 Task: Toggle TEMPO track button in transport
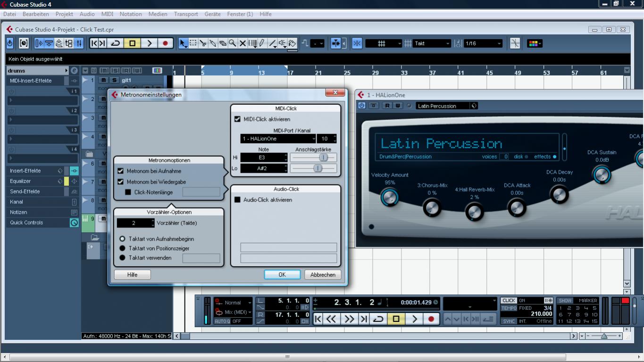point(509,308)
